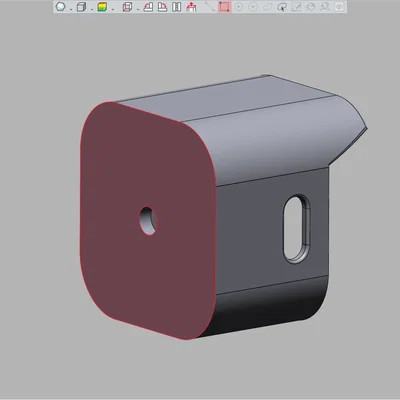
Task: Toggle the highlighted red rectangle selection icon
Action: coord(225,7)
